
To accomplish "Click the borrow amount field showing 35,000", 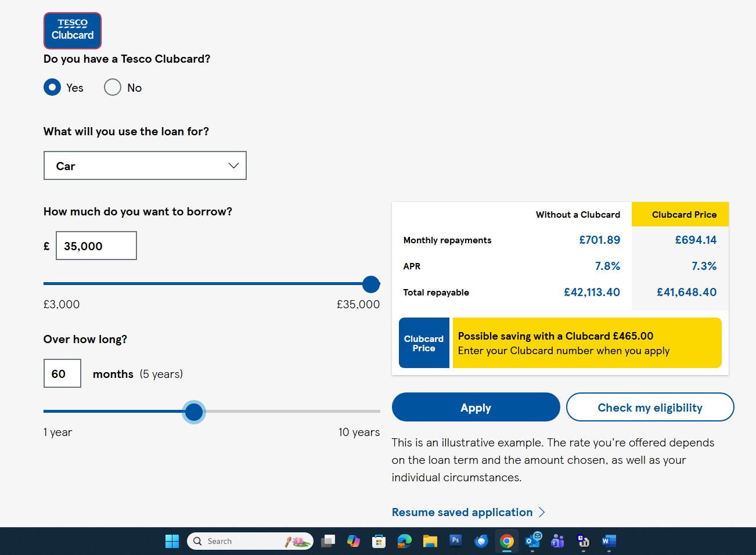I will (x=96, y=246).
